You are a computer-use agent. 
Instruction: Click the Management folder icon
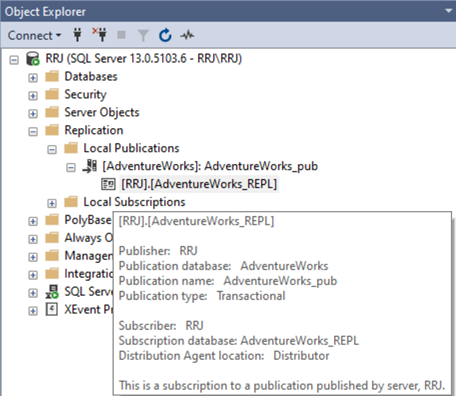(x=52, y=256)
